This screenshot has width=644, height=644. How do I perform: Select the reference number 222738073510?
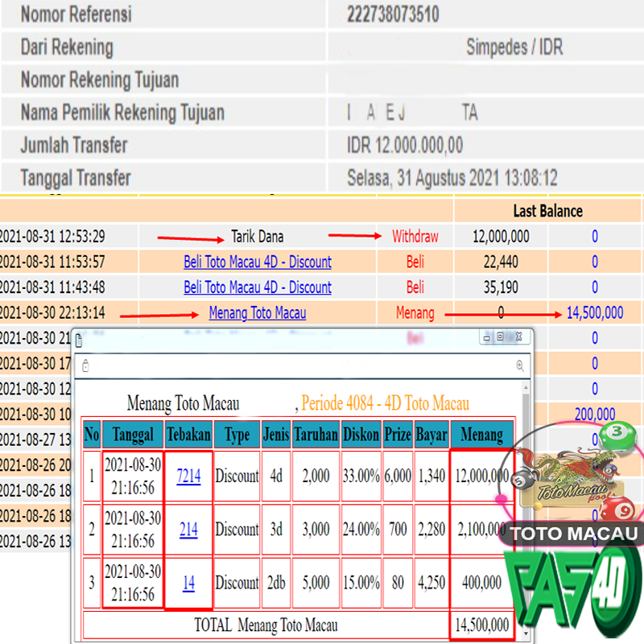393,14
